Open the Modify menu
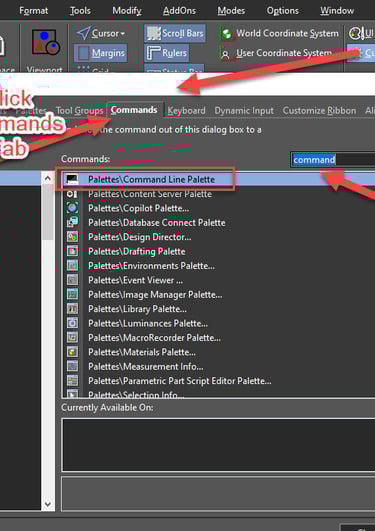375x531 pixels. click(127, 11)
